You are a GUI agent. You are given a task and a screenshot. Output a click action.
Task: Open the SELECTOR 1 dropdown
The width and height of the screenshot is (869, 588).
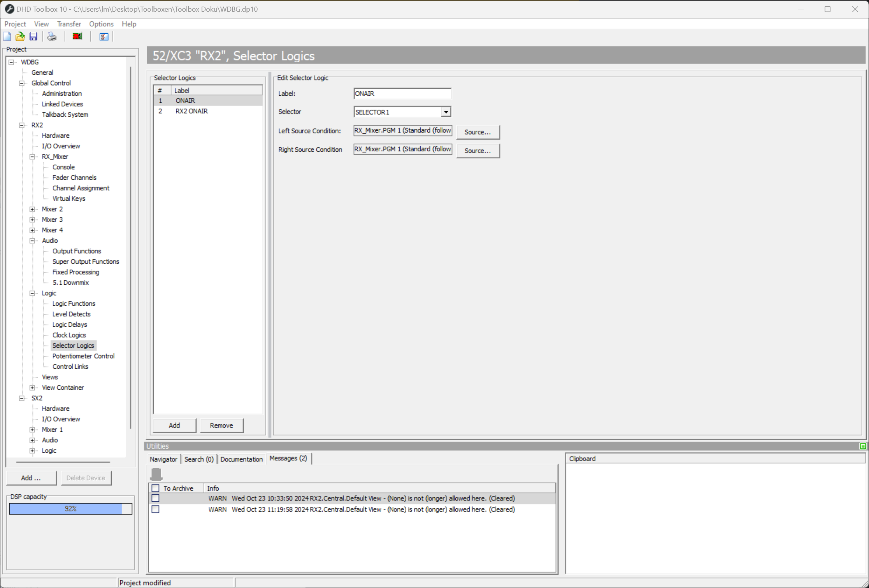point(446,112)
